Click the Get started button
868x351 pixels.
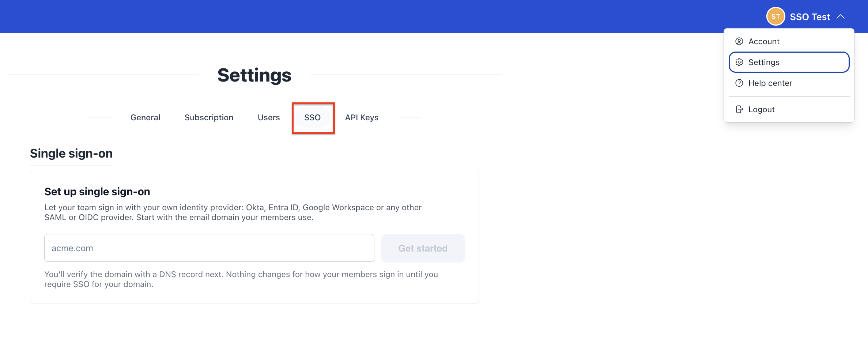click(423, 248)
